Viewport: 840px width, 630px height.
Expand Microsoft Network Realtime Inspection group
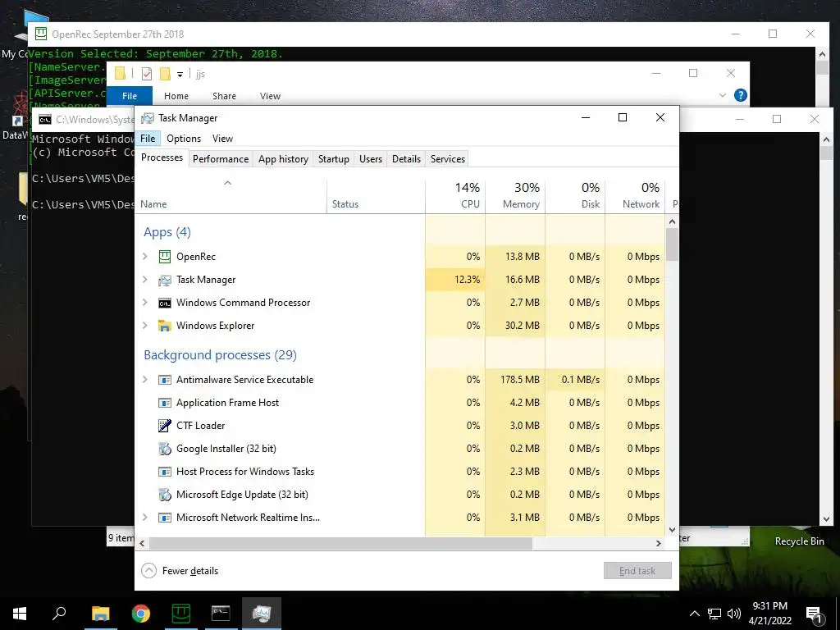click(144, 518)
